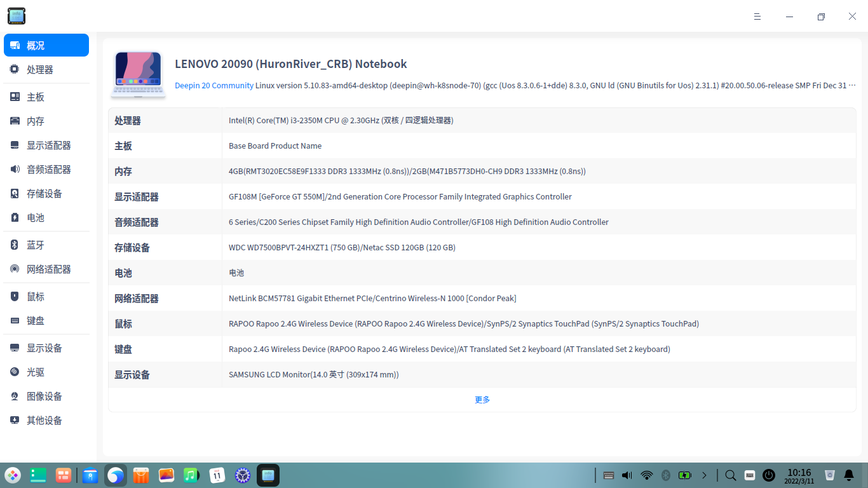
Task: Open the launcher from the dock
Action: click(13, 475)
